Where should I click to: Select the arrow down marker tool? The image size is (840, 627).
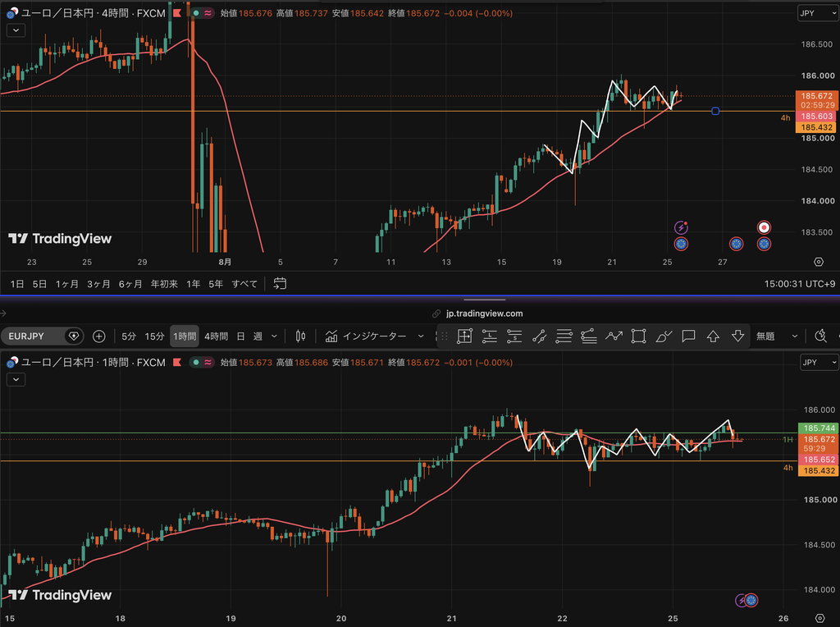737,336
